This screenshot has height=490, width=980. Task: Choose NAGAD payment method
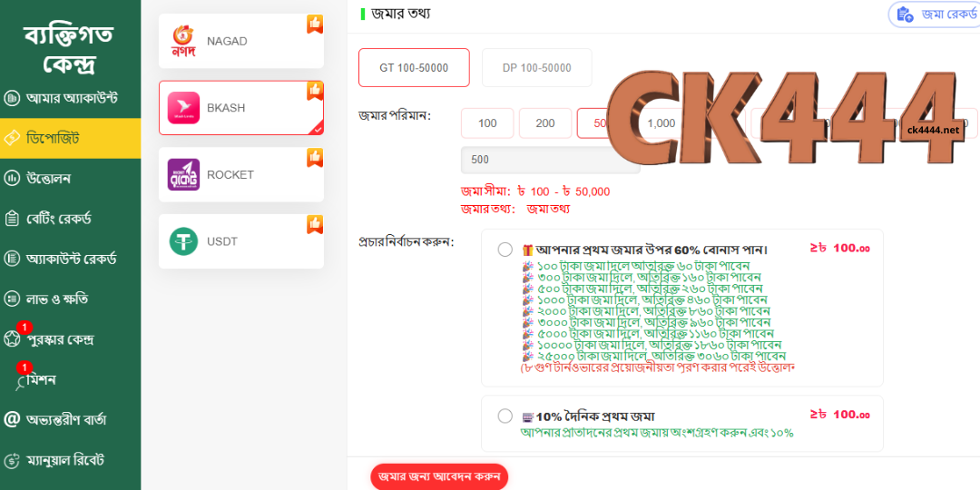click(241, 41)
